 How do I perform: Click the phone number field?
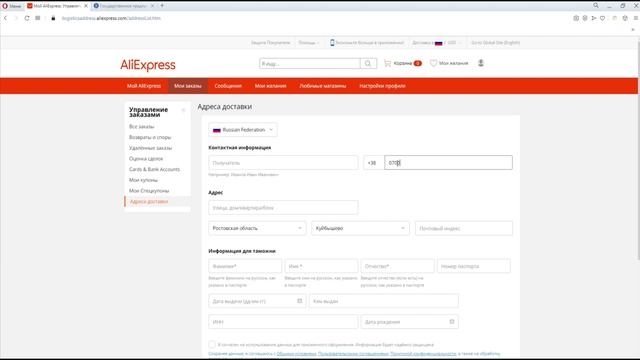tap(448, 162)
